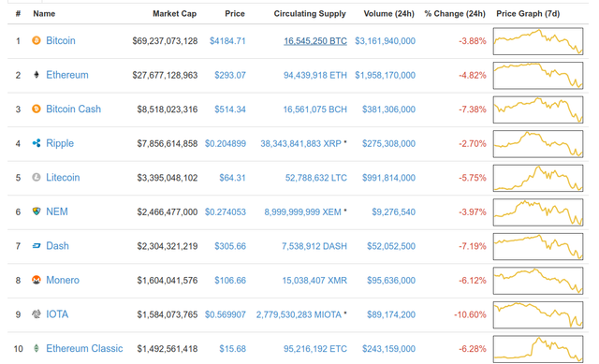Screen dimensions: 599x364
Task: Sort by Circulating Supply column header
Action: pyautogui.click(x=310, y=14)
